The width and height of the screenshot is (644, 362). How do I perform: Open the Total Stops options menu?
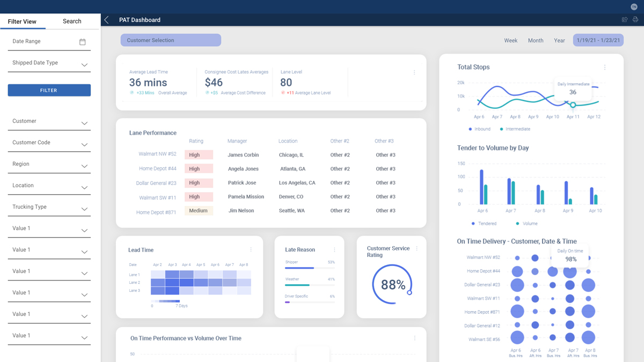tap(605, 68)
